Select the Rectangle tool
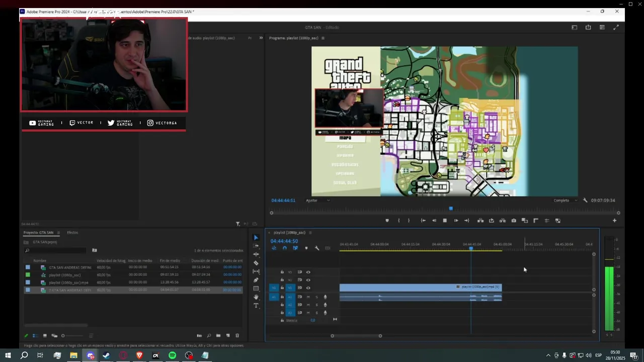644x362 pixels. coord(256,289)
